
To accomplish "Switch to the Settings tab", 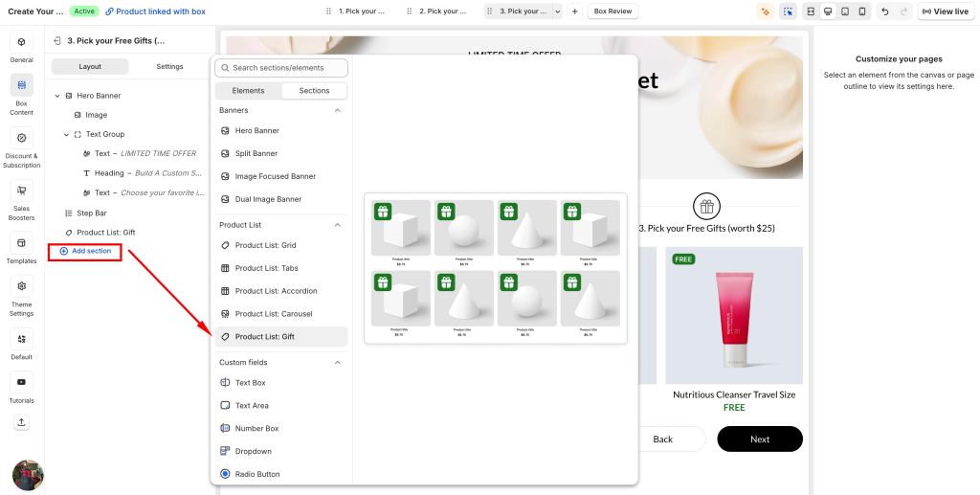I will pos(169,67).
